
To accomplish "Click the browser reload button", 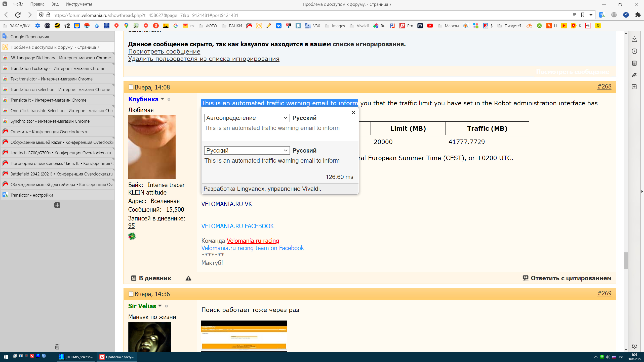I will 18,15.
